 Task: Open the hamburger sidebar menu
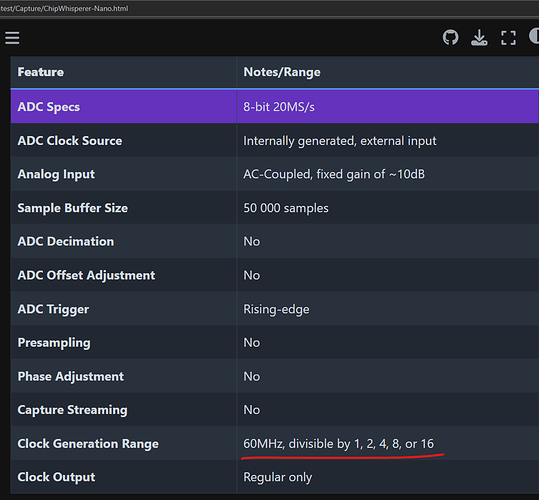[12, 38]
